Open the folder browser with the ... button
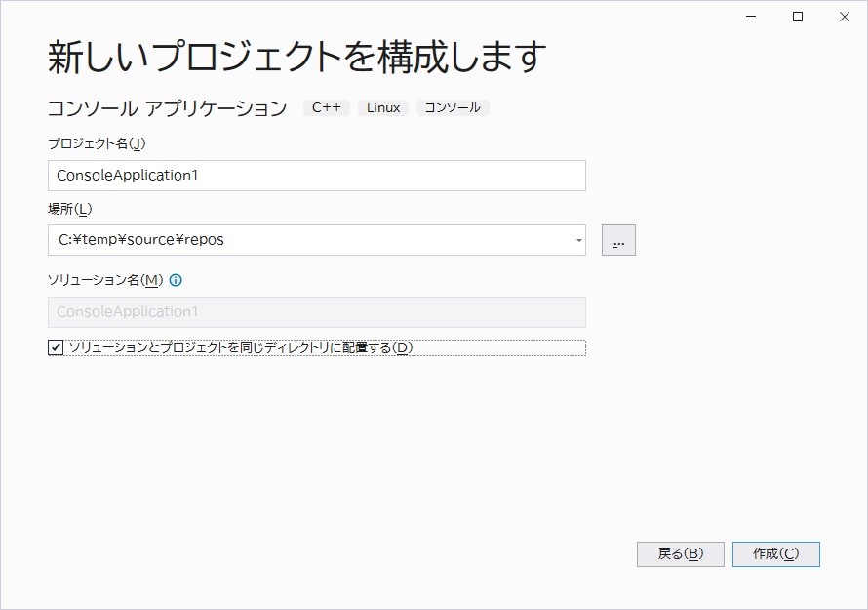The image size is (868, 610). (618, 240)
